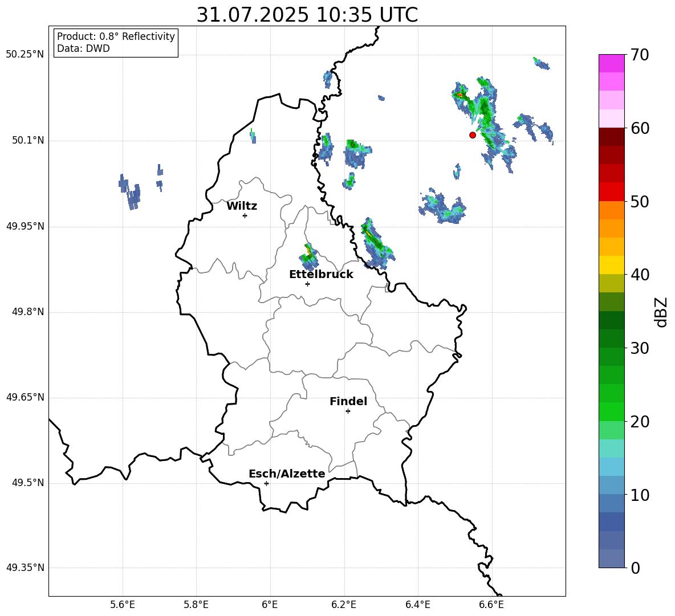Click the 6°E longitude label
This screenshot has width=675, height=616.
(x=270, y=605)
